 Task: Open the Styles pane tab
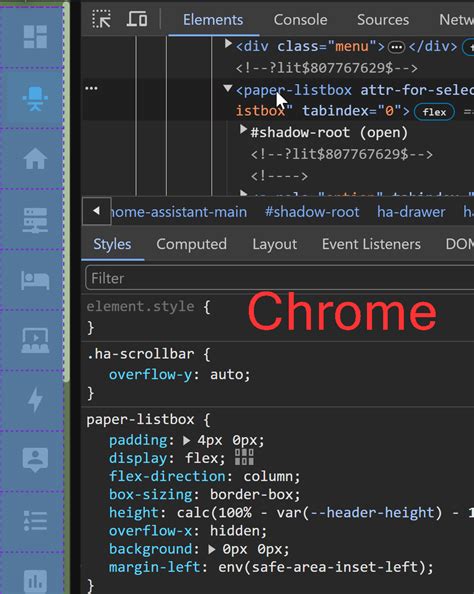(x=112, y=244)
